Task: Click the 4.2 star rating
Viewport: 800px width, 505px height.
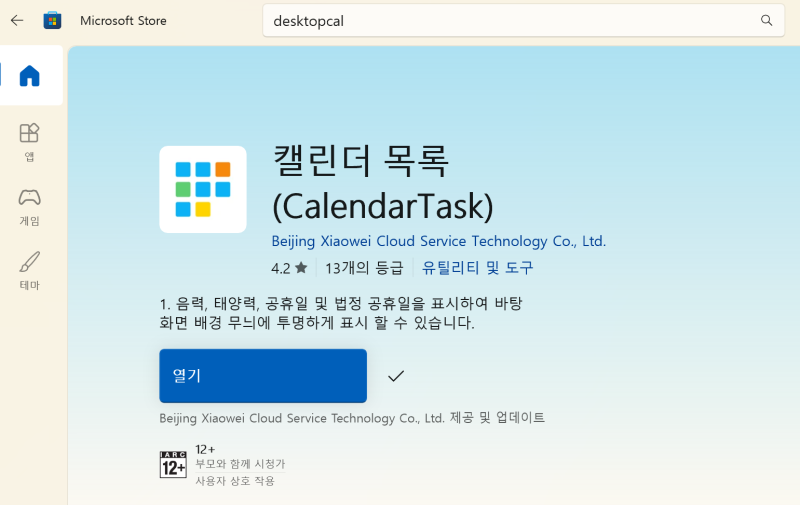Action: (x=289, y=268)
